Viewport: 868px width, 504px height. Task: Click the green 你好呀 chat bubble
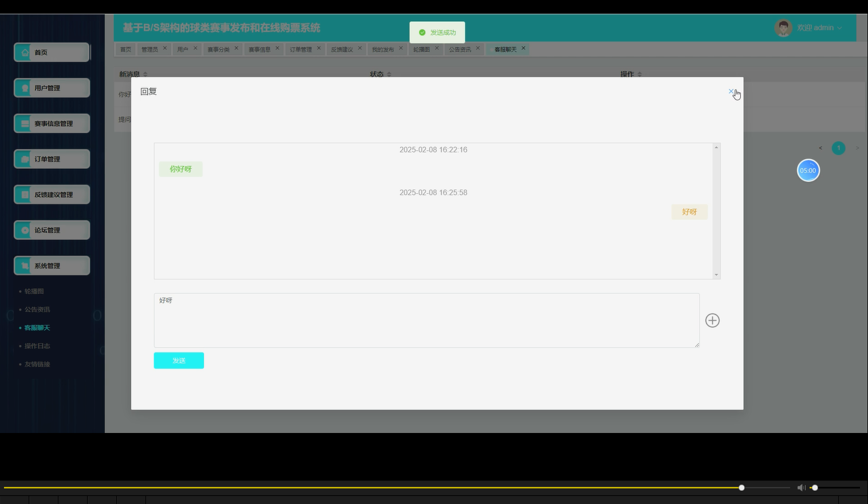point(180,169)
